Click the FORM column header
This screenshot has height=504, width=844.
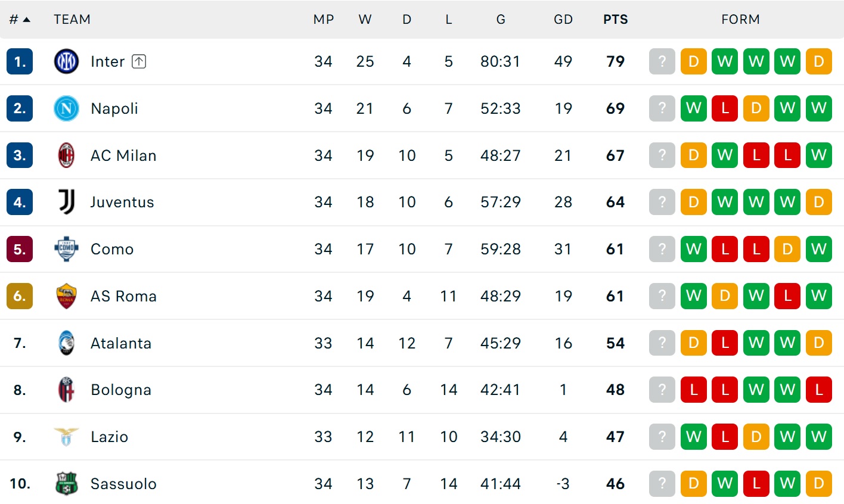pos(740,20)
